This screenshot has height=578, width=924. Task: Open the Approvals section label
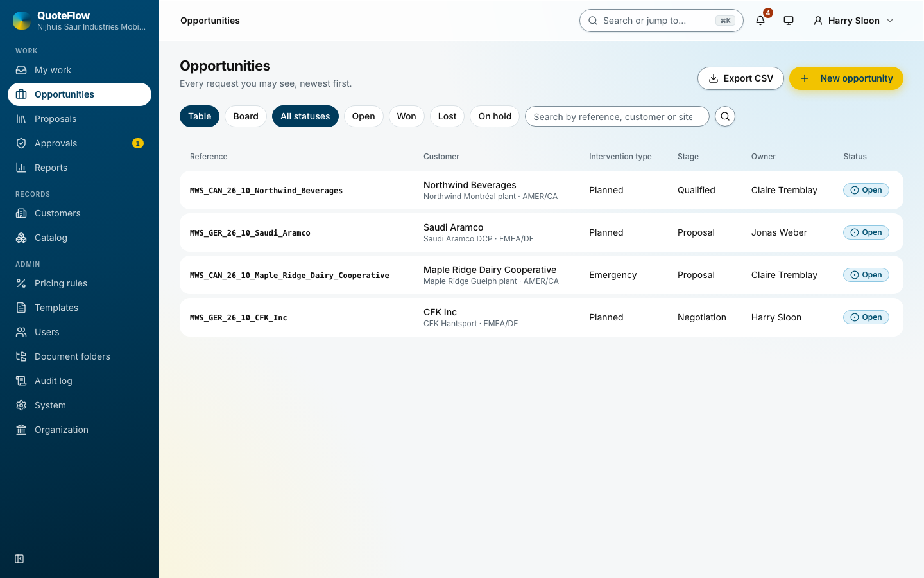56,143
